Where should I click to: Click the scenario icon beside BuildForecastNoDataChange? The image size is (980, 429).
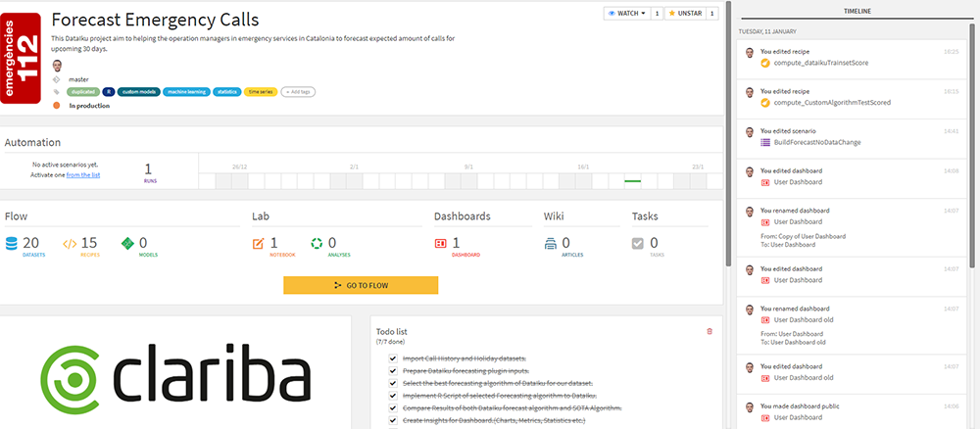coord(765,142)
